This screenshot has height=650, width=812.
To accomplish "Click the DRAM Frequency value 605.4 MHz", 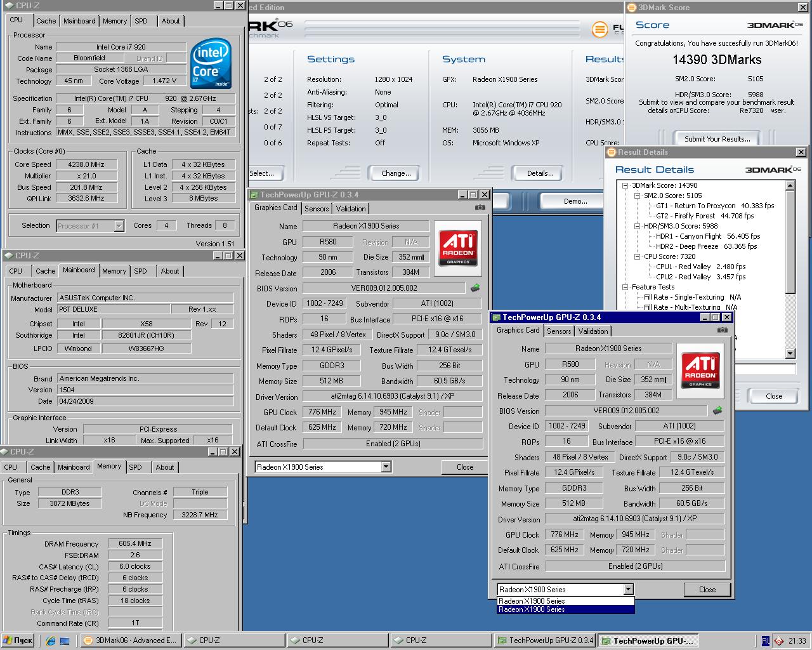I will click(x=135, y=544).
